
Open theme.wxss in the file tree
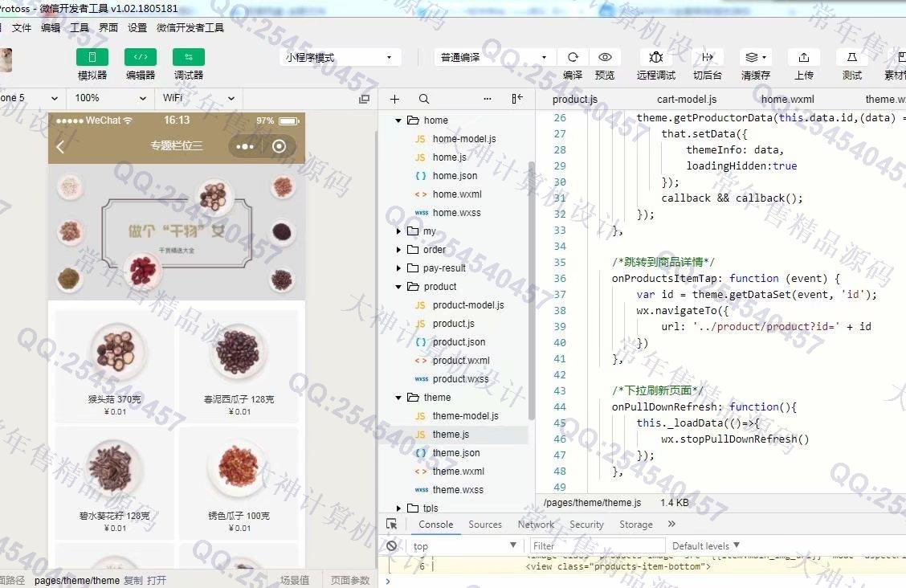pos(458,490)
